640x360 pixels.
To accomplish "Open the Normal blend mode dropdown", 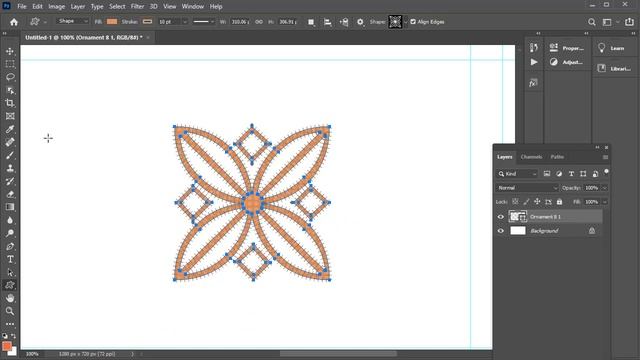I will coord(527,188).
